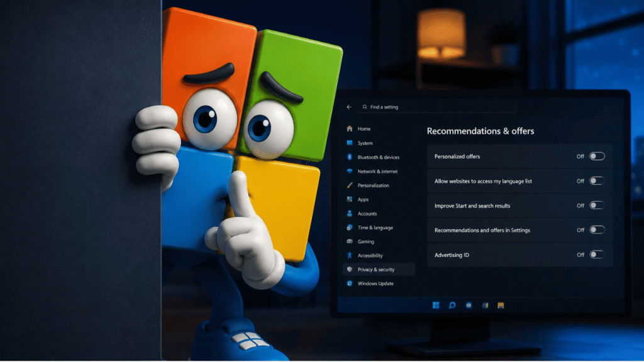Select Privacy & security label

coord(376,270)
